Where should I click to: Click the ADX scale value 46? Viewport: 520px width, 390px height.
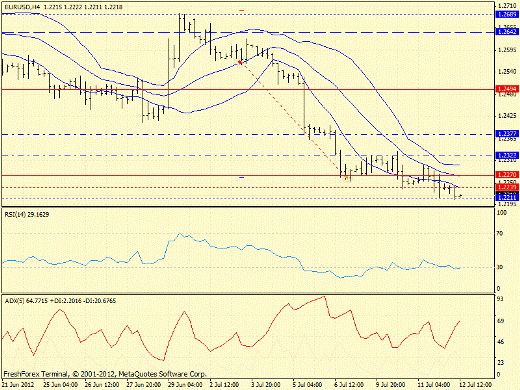[500, 342]
